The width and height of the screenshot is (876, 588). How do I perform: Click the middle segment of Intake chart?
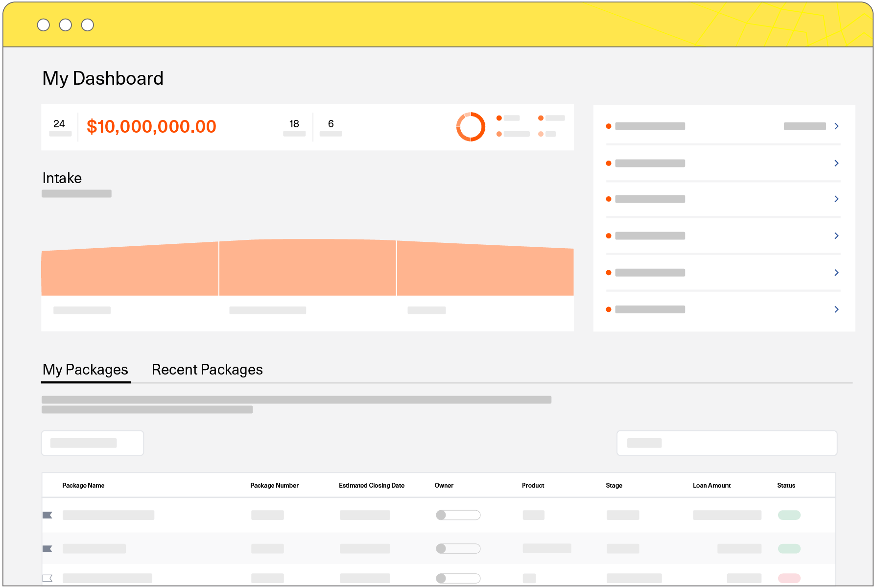click(308, 268)
